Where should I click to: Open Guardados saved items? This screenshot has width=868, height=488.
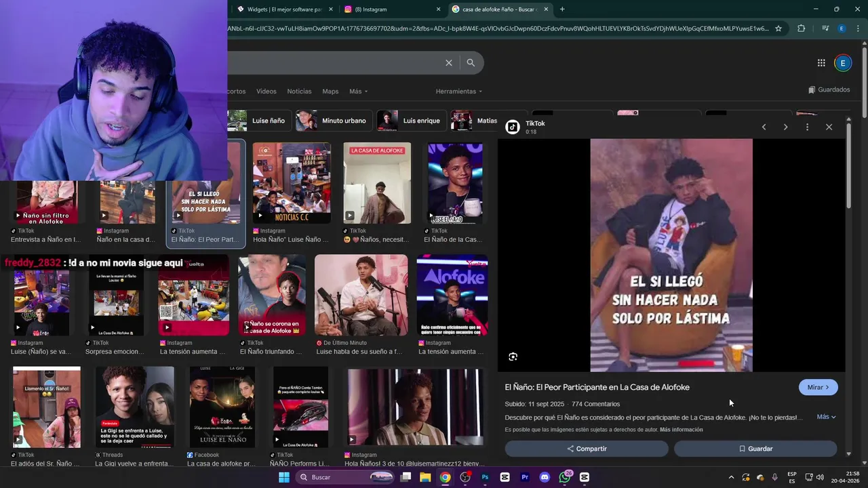(829, 89)
